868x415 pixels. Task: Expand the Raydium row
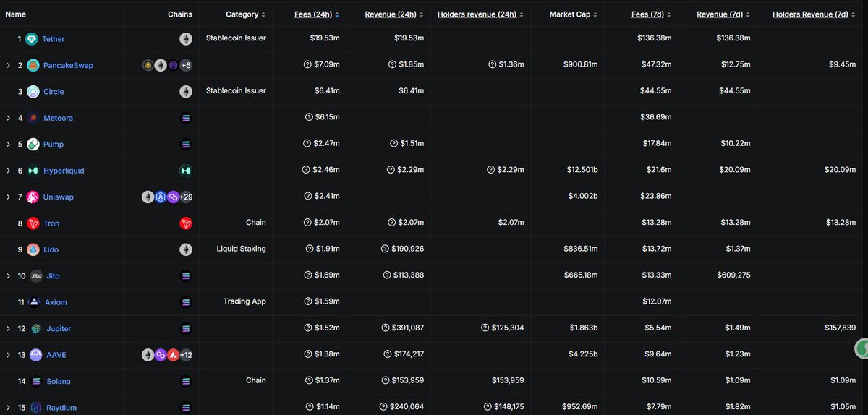pos(8,408)
